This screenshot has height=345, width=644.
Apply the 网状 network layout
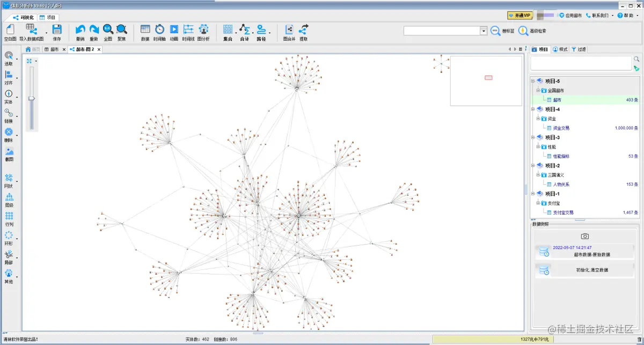tap(9, 181)
